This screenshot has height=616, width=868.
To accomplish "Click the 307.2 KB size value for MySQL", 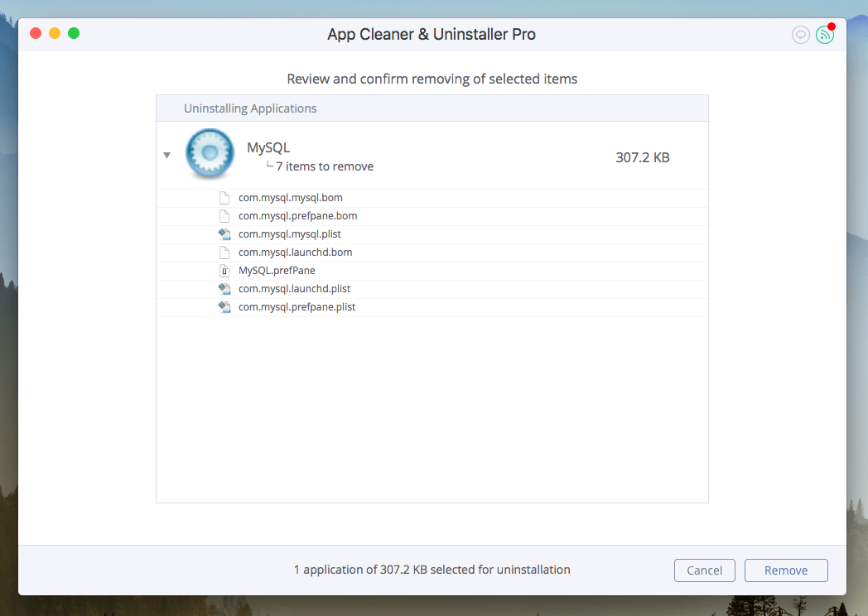I will tap(643, 158).
